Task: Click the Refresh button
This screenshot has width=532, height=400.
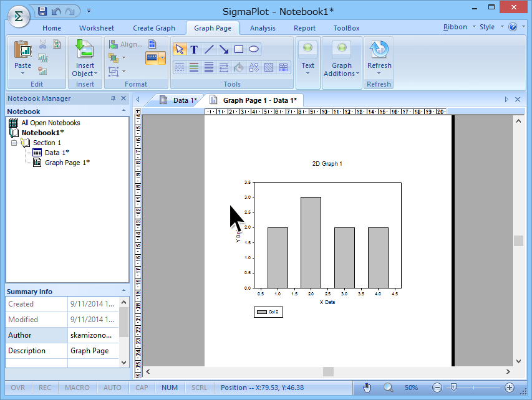Action: coord(379,58)
